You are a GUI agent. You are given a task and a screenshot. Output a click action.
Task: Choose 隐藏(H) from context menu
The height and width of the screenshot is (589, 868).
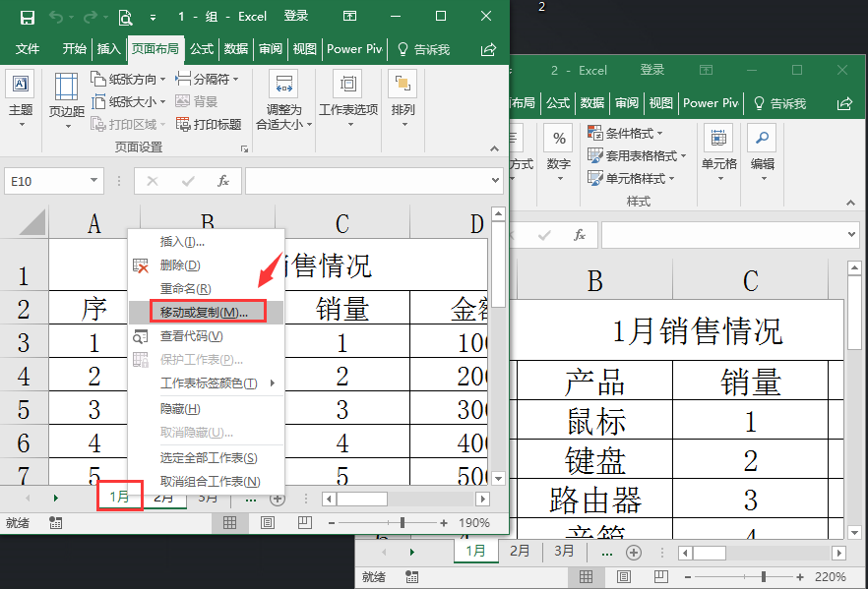pyautogui.click(x=206, y=409)
